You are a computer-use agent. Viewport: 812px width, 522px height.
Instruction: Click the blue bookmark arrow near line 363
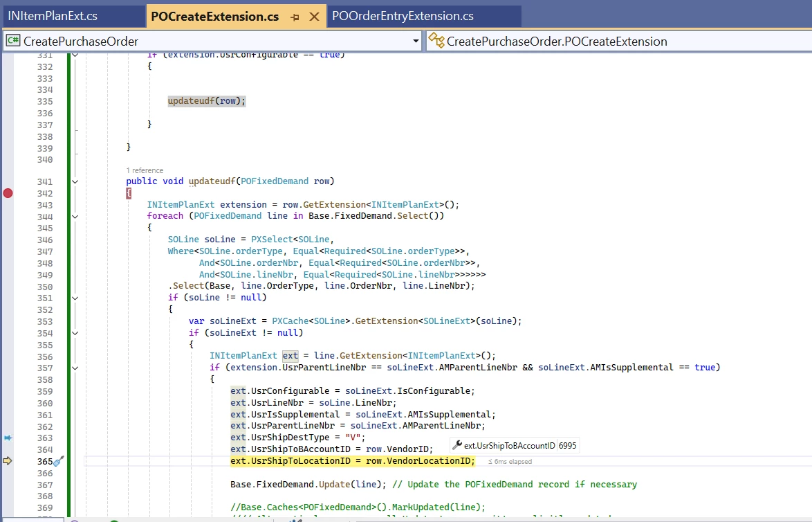pos(8,437)
